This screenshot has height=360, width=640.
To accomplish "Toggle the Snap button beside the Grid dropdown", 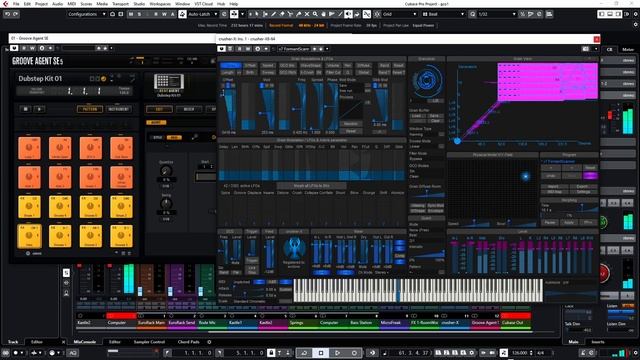I will (367, 14).
